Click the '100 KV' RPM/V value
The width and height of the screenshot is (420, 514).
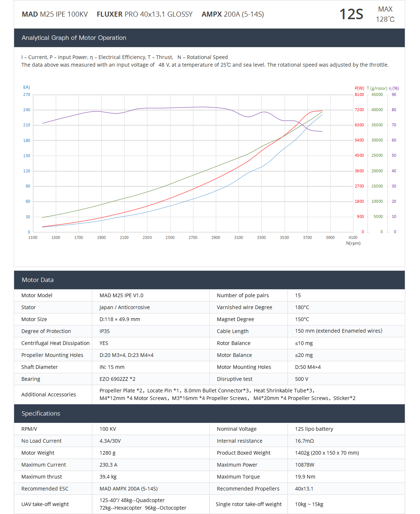(x=108, y=429)
